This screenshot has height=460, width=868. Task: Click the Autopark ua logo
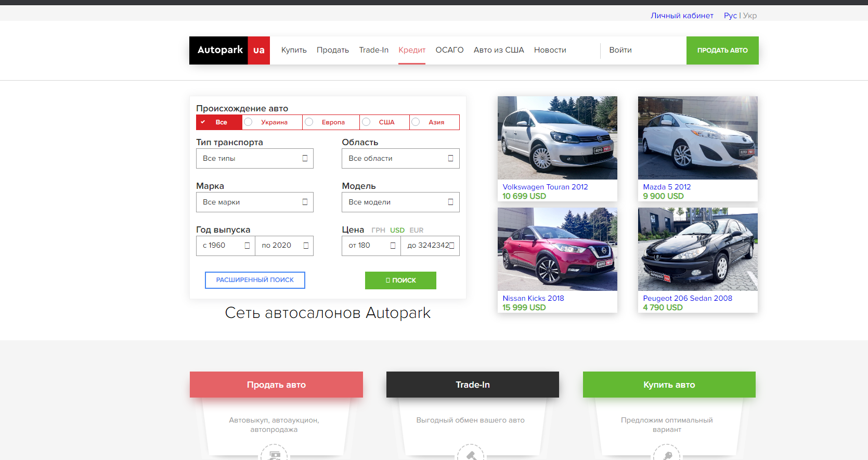click(229, 50)
